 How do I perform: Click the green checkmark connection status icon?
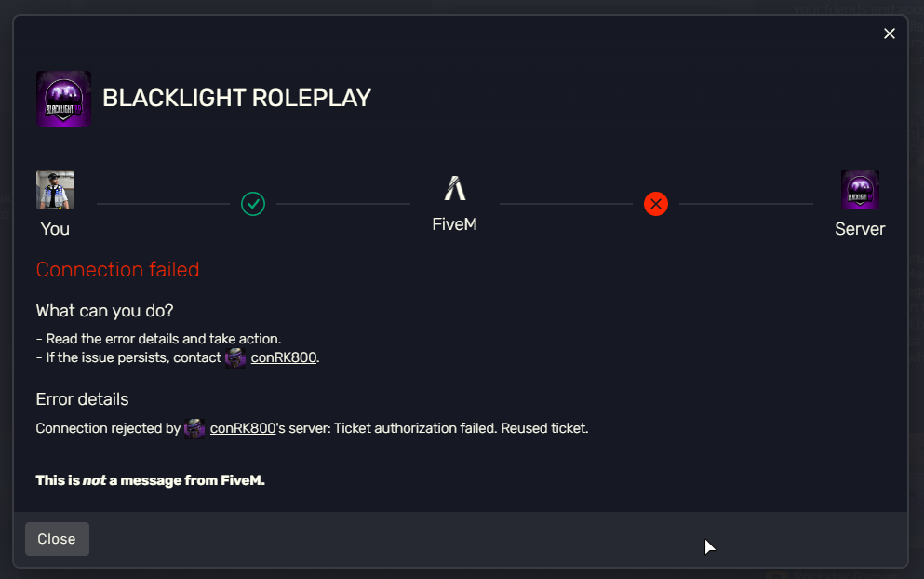coord(252,204)
